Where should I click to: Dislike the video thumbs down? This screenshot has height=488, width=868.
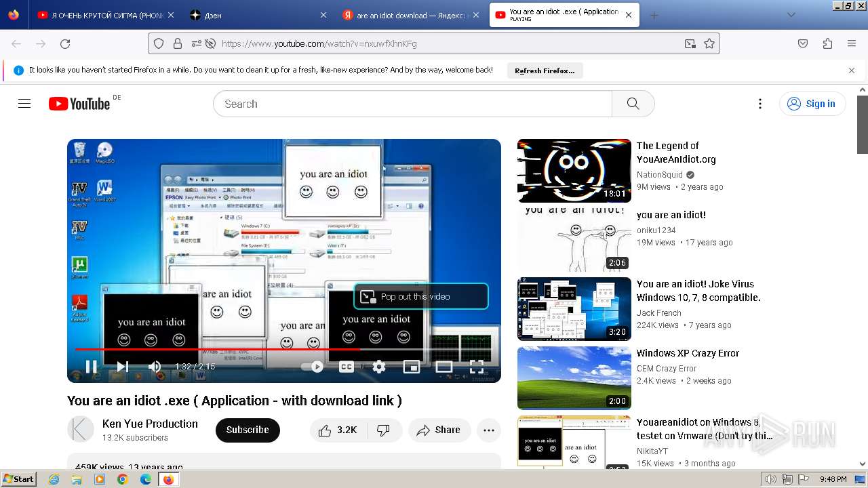(384, 430)
